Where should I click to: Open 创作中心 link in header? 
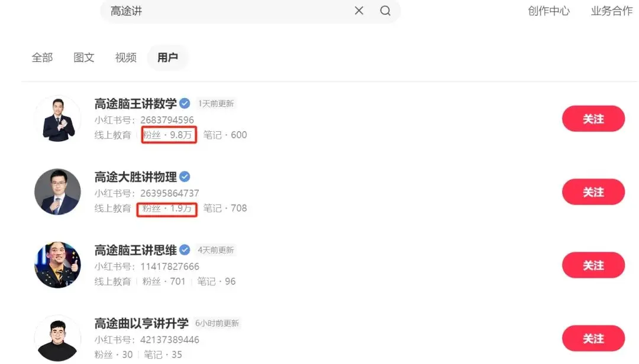pos(548,11)
